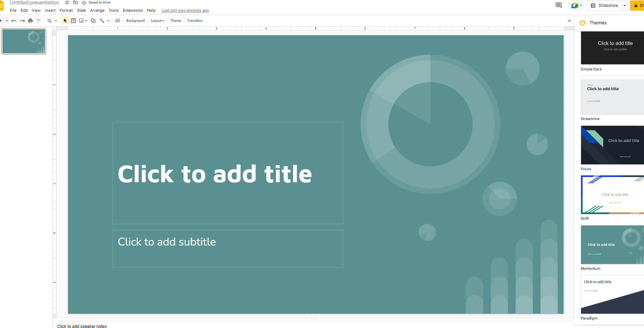The width and height of the screenshot is (644, 328).
Task: Select the Text box tool
Action: [x=73, y=21]
